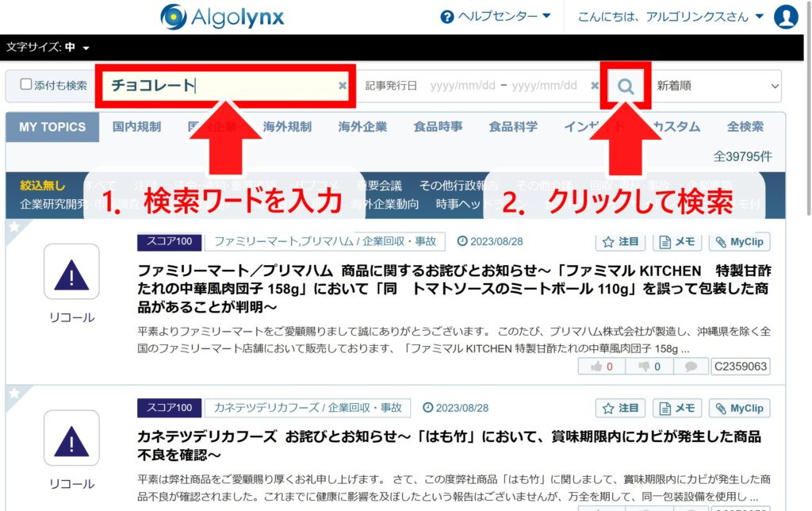812x511 pixels.
Task: Enable the 添付も検索 checkbox
Action: pyautogui.click(x=26, y=85)
